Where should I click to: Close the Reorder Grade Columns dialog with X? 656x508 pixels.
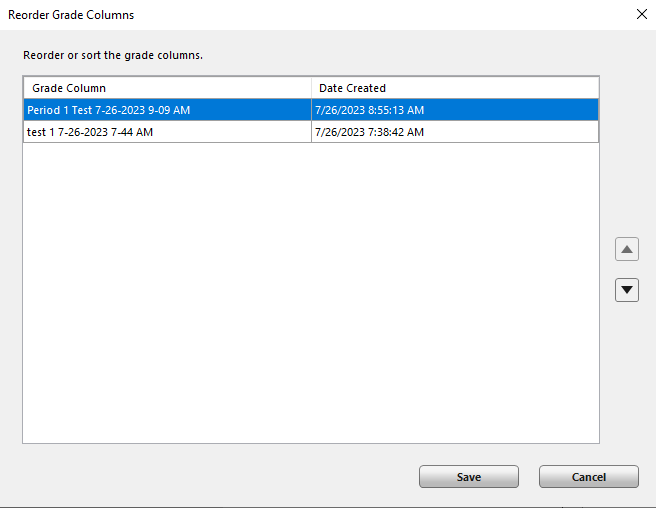tap(641, 14)
